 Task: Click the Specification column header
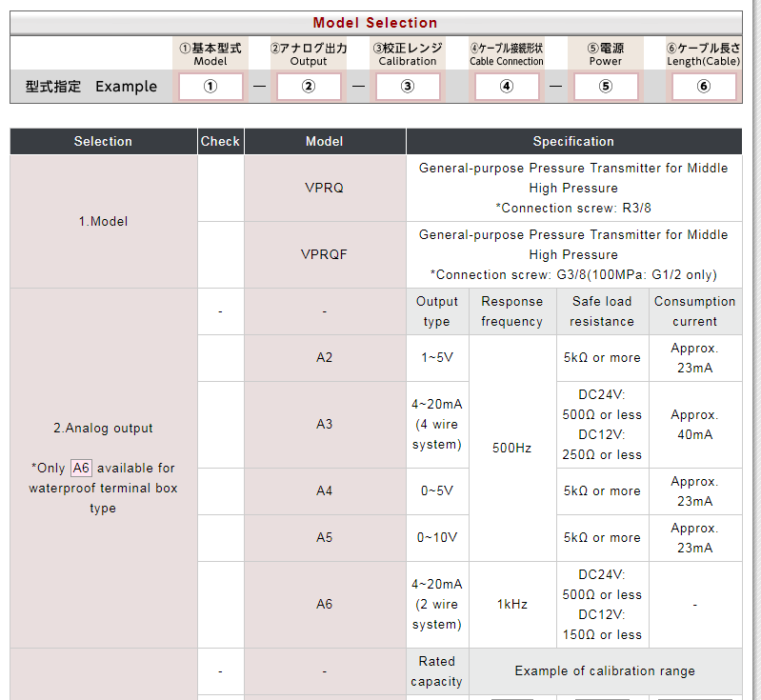573,141
